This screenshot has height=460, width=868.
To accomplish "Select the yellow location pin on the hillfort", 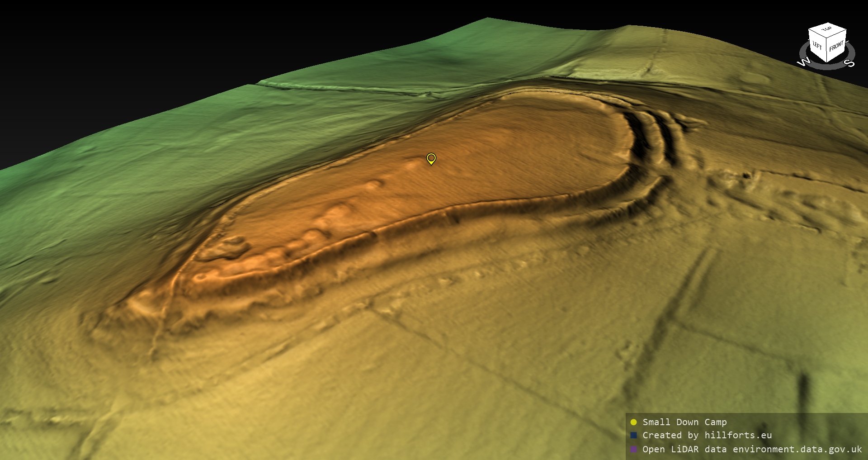I will coord(431,158).
